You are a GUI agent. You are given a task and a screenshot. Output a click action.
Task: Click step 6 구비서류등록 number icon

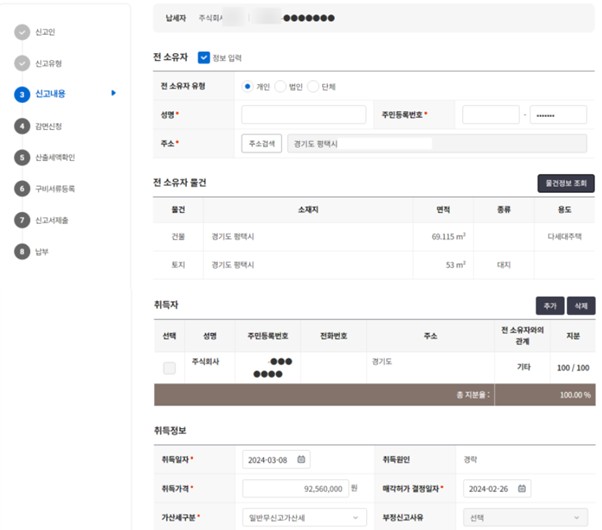pos(22,188)
